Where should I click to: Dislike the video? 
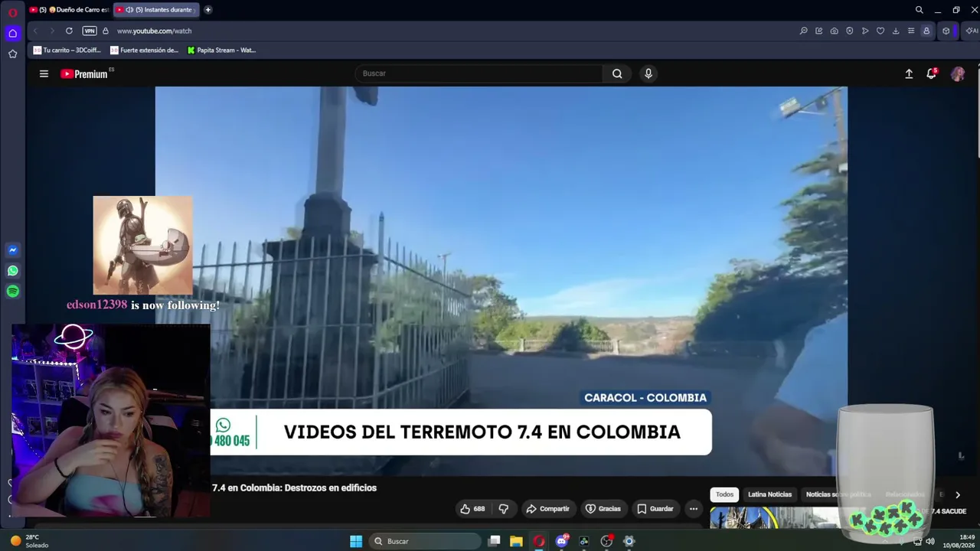click(504, 509)
